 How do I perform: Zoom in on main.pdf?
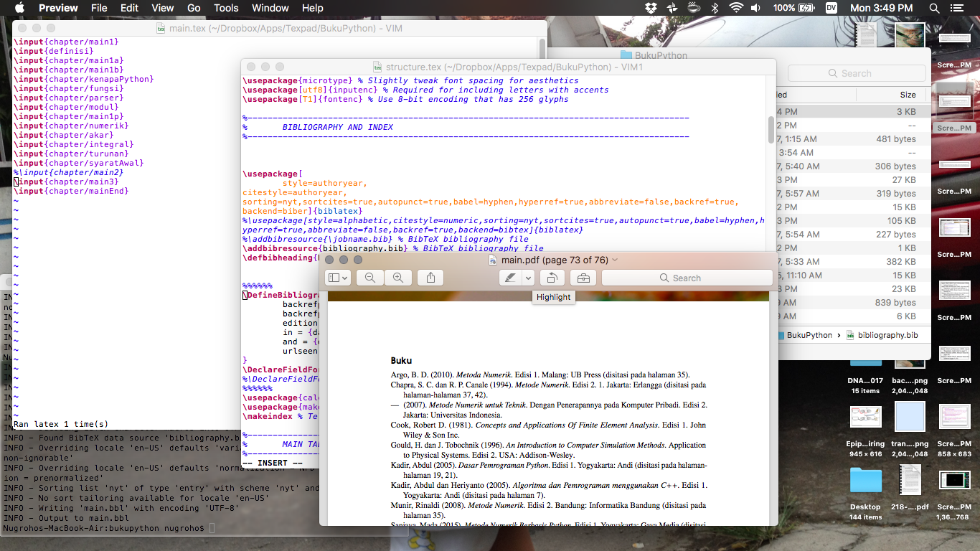click(x=397, y=278)
